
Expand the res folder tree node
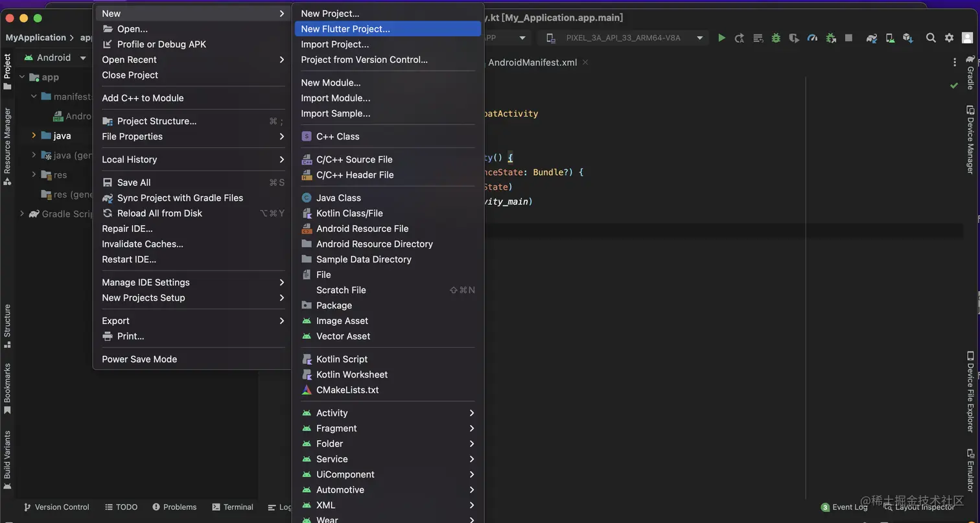[x=34, y=174]
